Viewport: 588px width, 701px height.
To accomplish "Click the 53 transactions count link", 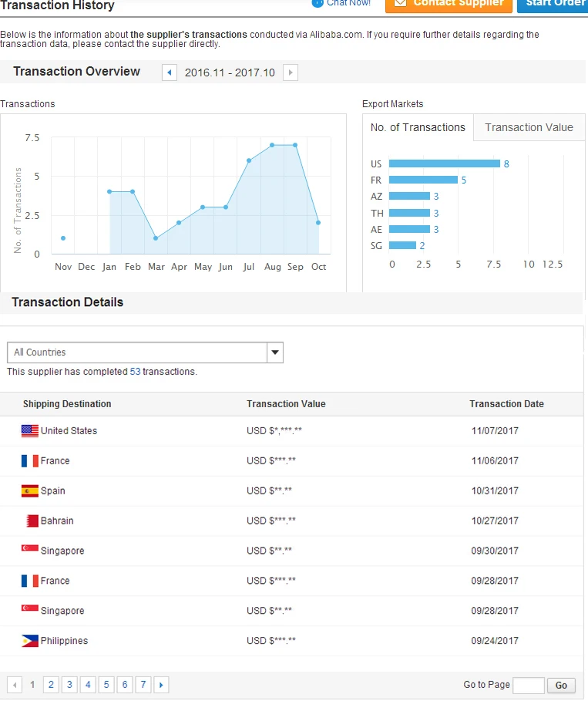I will [135, 372].
